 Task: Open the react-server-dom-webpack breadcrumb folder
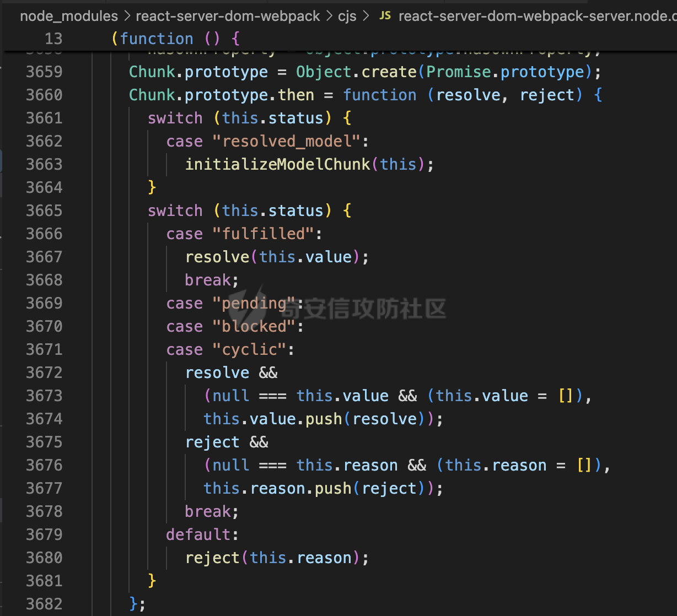click(228, 17)
